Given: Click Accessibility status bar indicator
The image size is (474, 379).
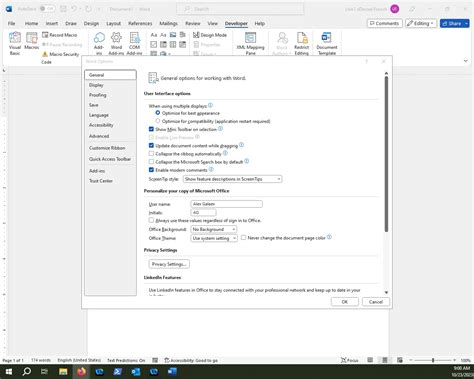Looking at the screenshot, I should 191,360.
